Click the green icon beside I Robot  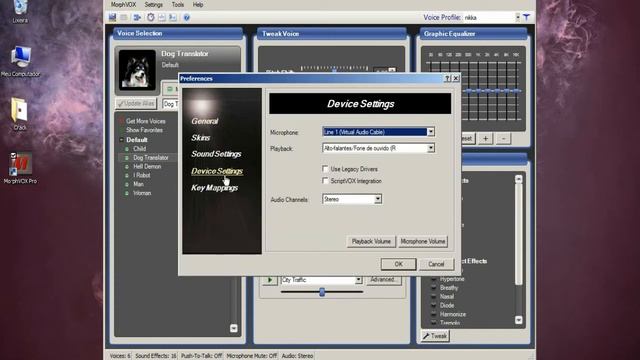(127, 176)
